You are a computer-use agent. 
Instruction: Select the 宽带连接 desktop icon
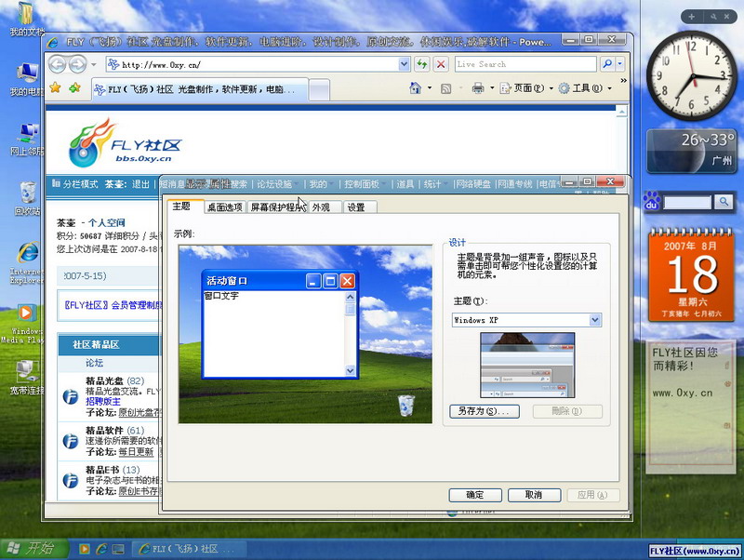[x=27, y=378]
